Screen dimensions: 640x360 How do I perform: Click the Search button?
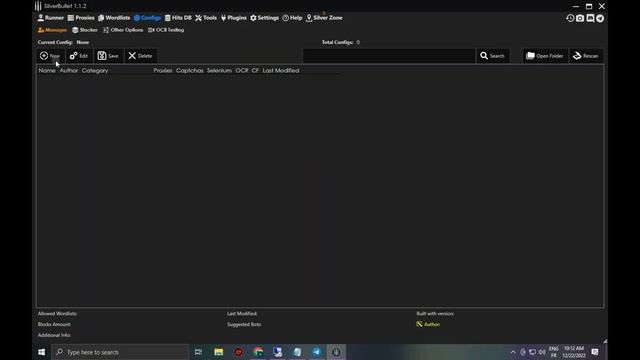tap(492, 56)
